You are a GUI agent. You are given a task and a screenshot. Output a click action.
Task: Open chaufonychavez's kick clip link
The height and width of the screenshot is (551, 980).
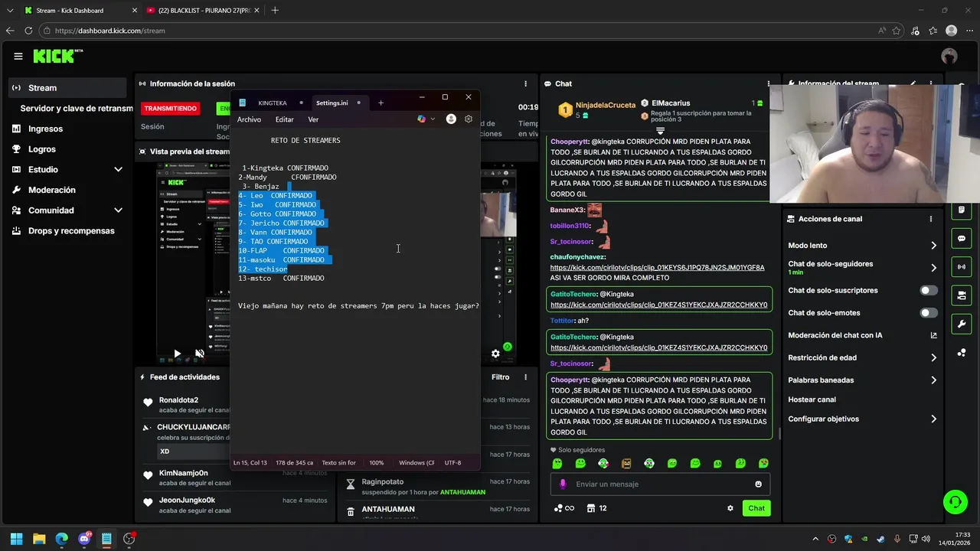657,268
